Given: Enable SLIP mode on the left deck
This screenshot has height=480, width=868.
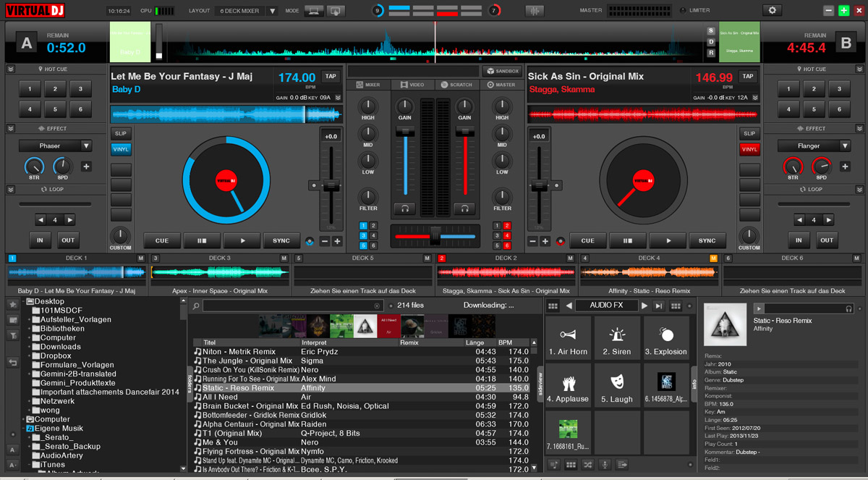Looking at the screenshot, I should click(121, 133).
